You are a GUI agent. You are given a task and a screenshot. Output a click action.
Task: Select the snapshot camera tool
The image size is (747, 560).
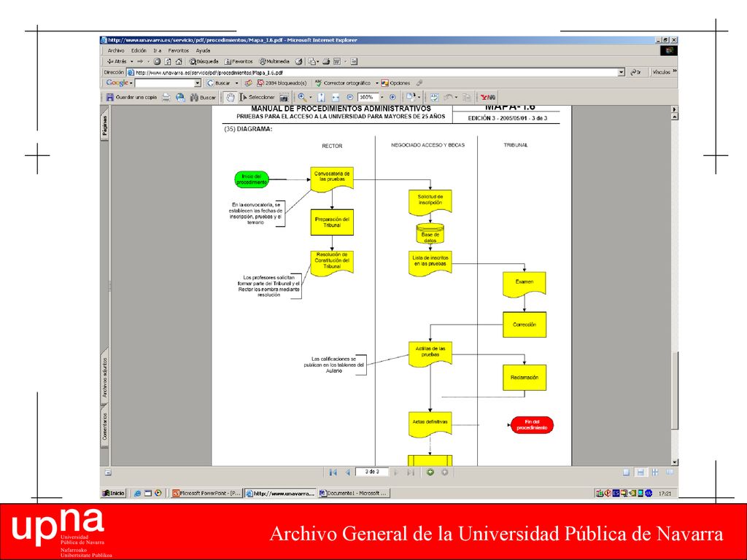pyautogui.click(x=284, y=97)
